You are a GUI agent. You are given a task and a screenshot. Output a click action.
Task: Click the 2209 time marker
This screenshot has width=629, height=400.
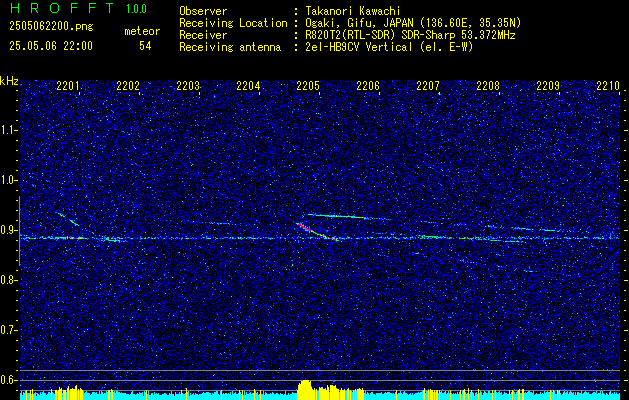pos(548,85)
